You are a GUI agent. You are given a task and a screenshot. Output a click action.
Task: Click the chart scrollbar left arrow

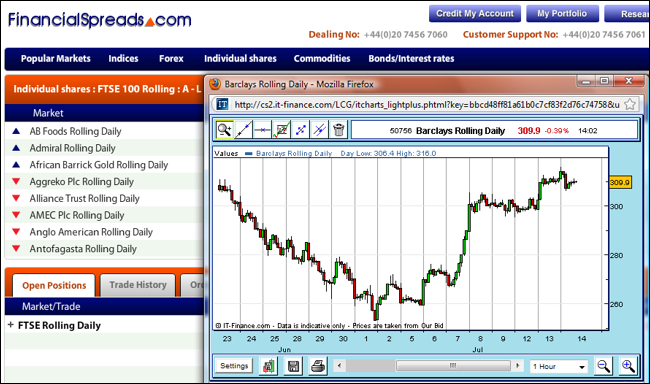click(x=340, y=366)
